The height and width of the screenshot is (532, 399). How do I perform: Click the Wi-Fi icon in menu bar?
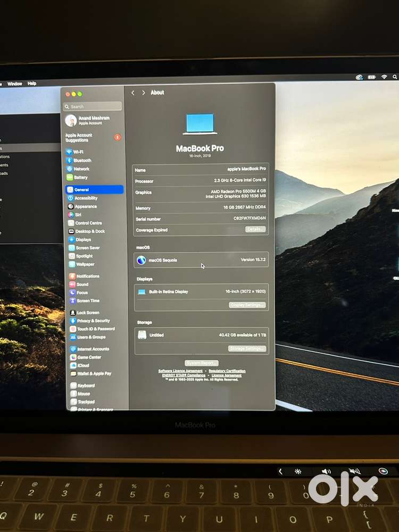pyautogui.click(x=384, y=77)
